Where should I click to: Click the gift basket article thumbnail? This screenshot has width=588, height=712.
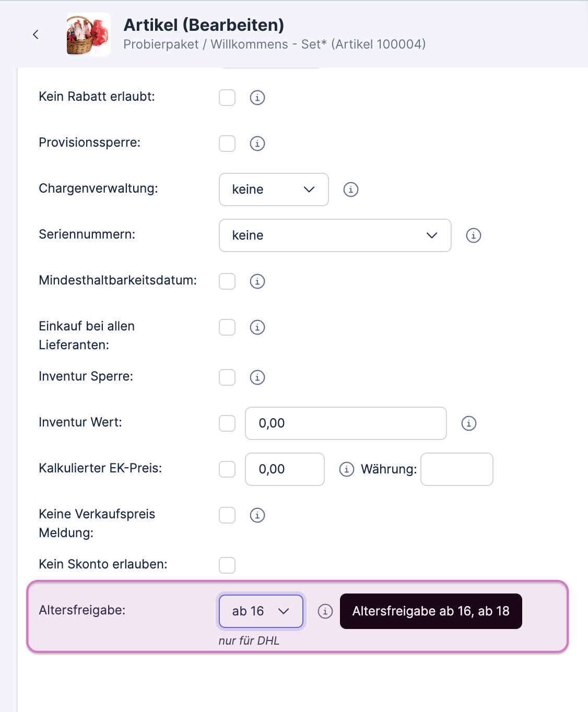point(88,35)
